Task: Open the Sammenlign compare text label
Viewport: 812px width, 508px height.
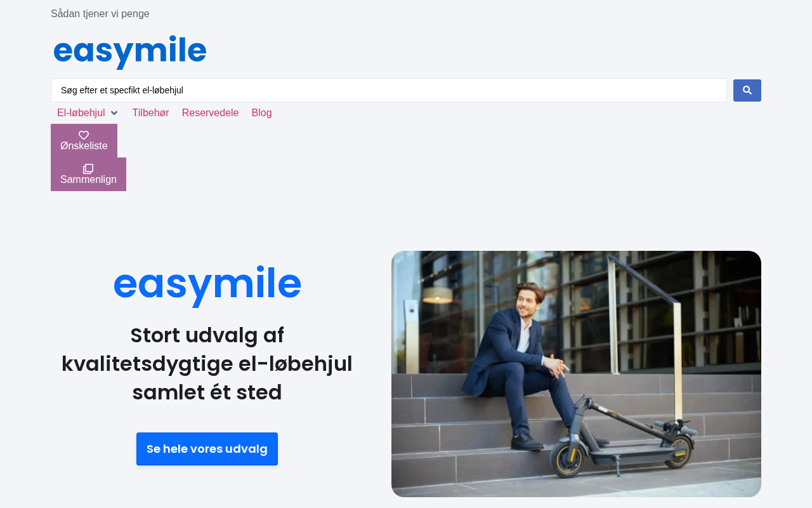Action: [88, 180]
